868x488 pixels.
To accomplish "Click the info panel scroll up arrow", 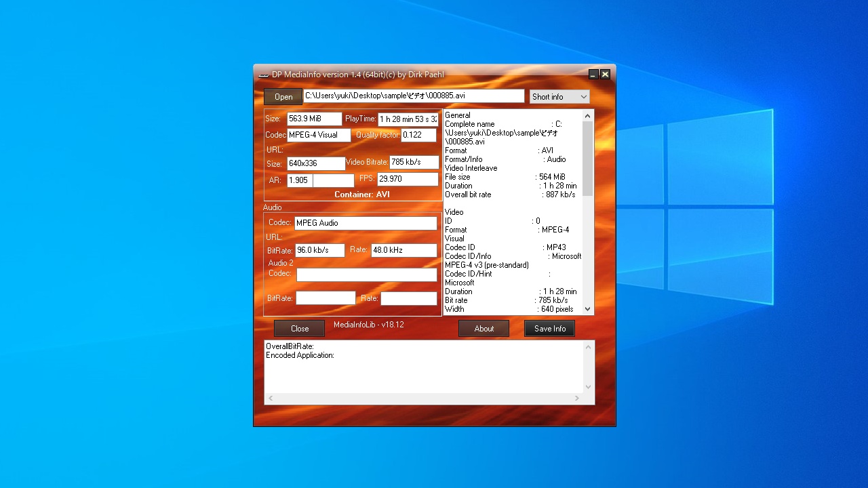I will point(587,116).
